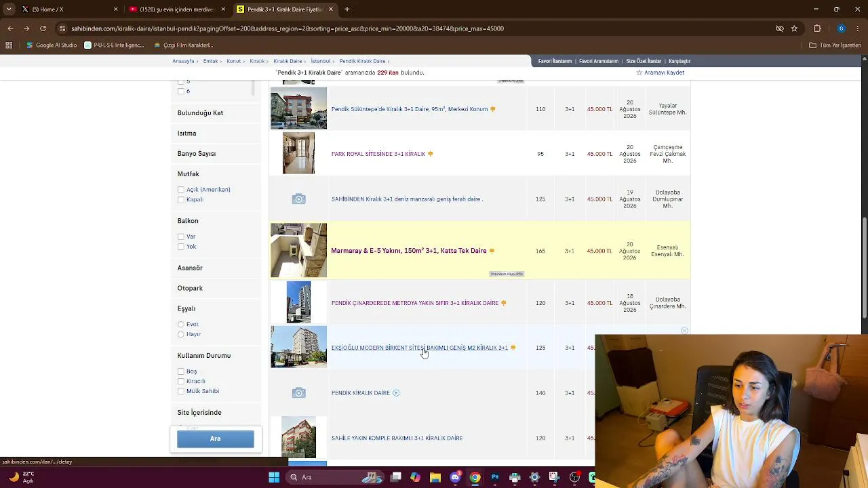The height and width of the screenshot is (488, 868).
Task: Switch to the Home / X tab
Action: [x=68, y=9]
